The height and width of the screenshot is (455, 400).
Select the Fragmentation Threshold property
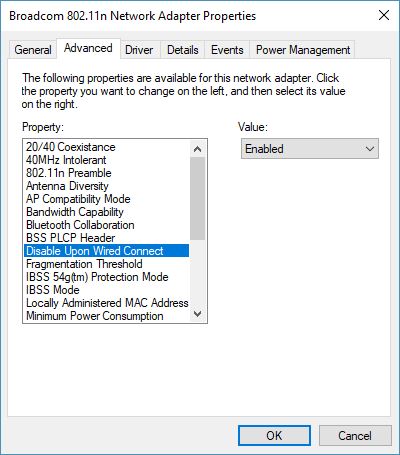point(106,264)
